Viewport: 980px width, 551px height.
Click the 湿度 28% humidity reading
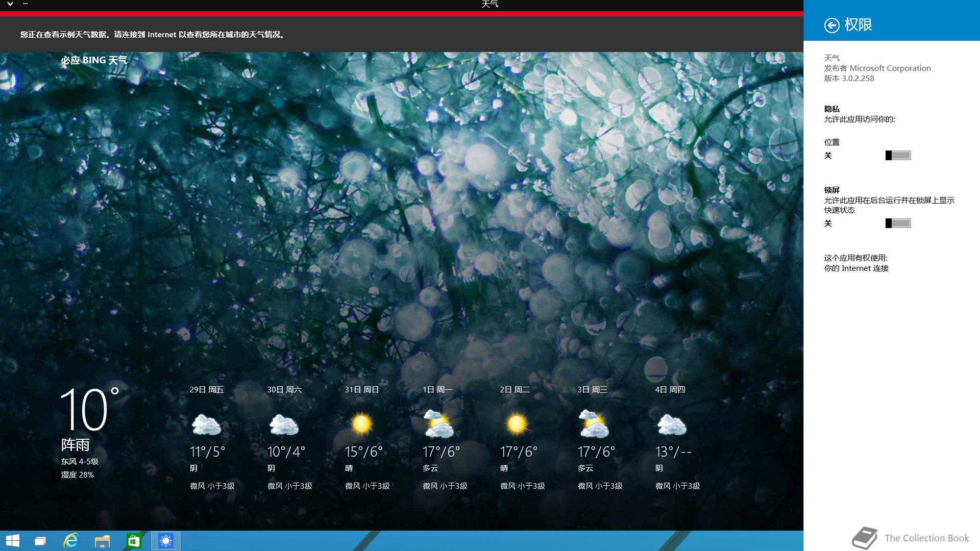[x=78, y=475]
